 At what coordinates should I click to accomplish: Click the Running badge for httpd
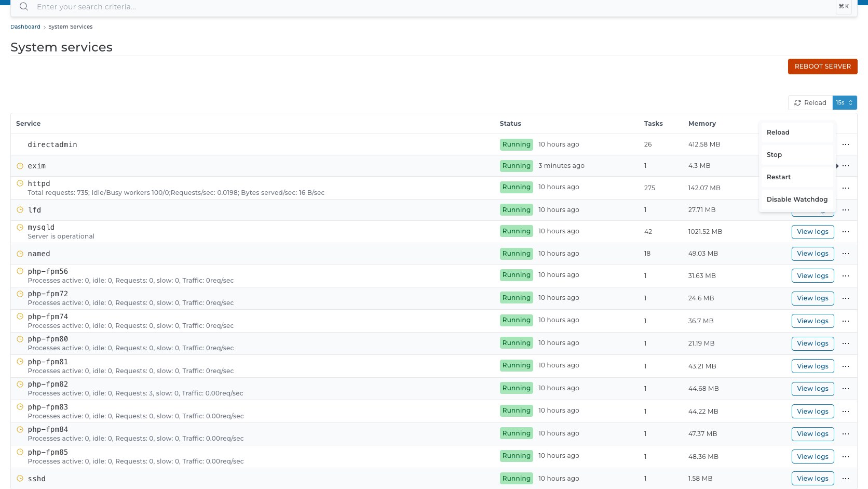[517, 187]
